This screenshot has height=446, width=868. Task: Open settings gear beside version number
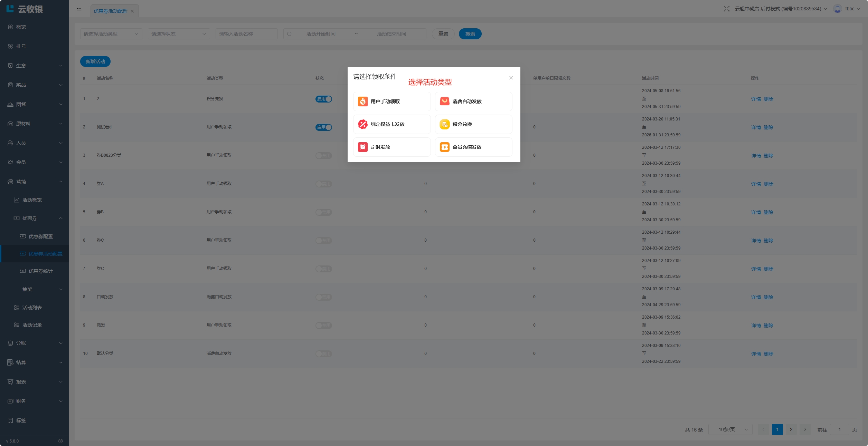coord(60,441)
